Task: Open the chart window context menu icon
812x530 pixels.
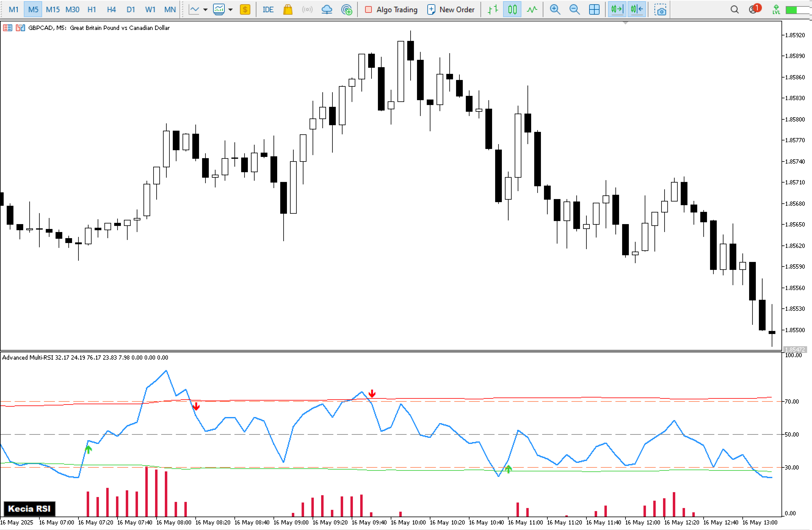Action: tap(7, 27)
